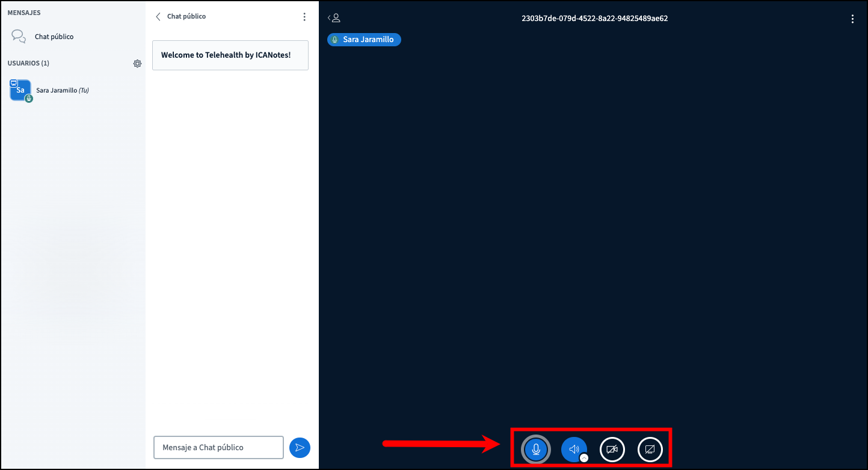Click the speaker audio button
The width and height of the screenshot is (868, 470).
coord(573,450)
